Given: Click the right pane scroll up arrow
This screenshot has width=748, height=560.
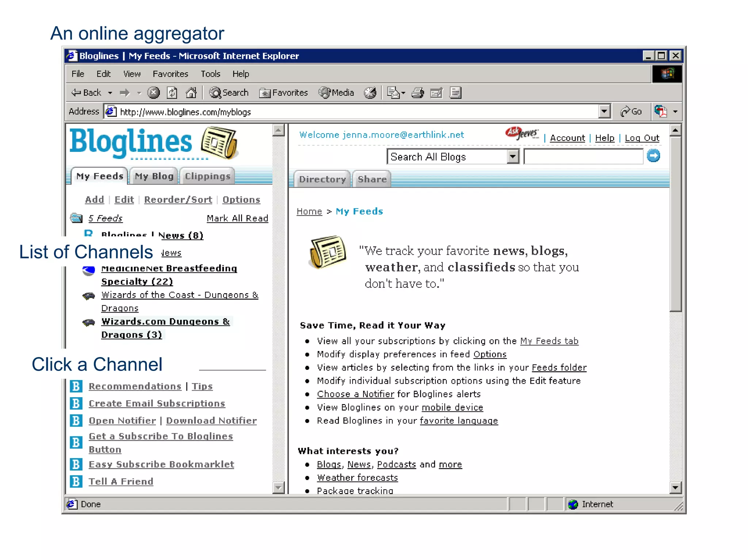Looking at the screenshot, I should point(675,130).
